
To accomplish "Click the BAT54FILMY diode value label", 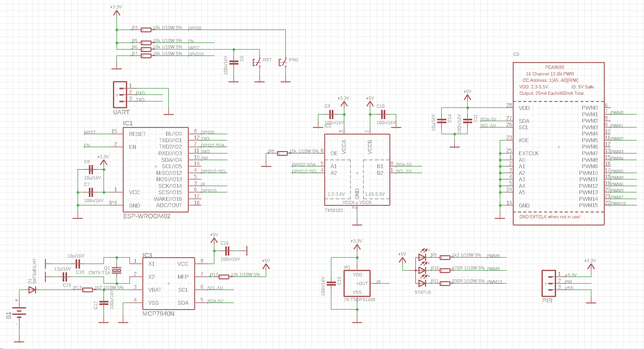I will tap(34, 271).
